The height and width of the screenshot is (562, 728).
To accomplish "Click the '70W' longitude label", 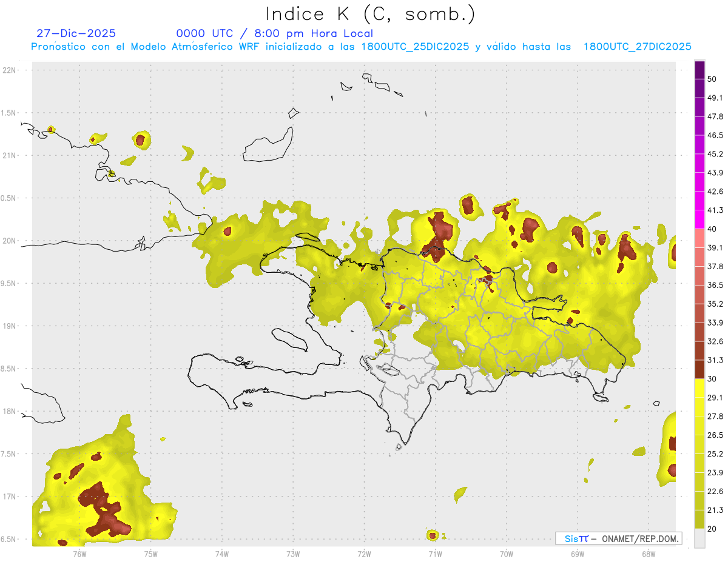I will pyautogui.click(x=506, y=554).
